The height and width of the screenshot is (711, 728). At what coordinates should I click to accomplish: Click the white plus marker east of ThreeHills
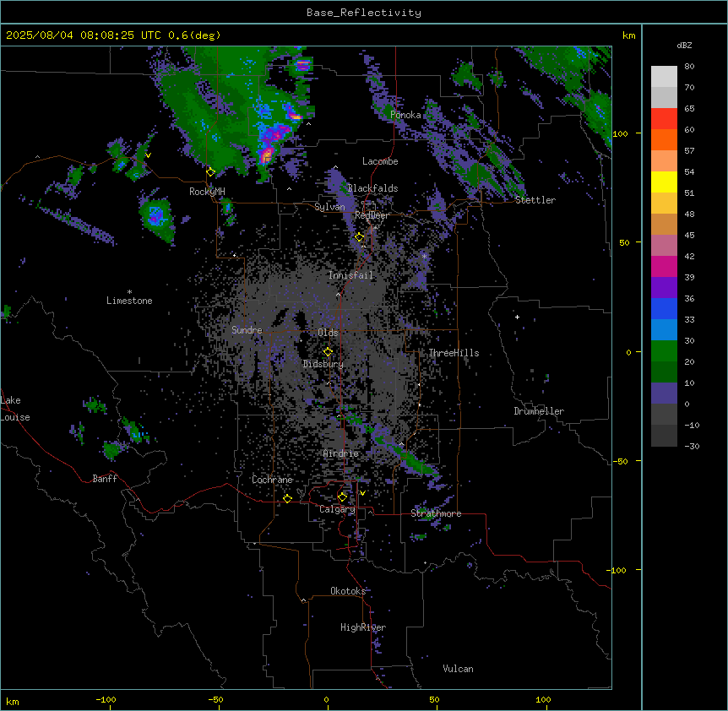pyautogui.click(x=517, y=317)
